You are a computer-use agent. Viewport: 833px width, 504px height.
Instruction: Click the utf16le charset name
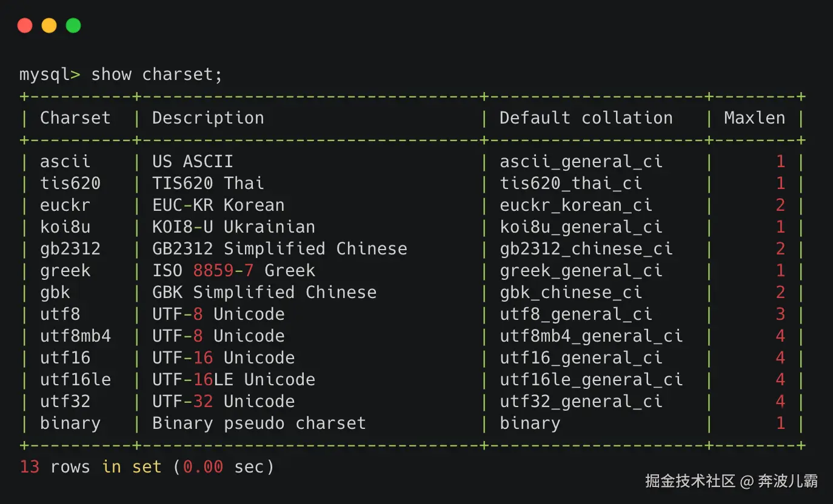click(75, 380)
